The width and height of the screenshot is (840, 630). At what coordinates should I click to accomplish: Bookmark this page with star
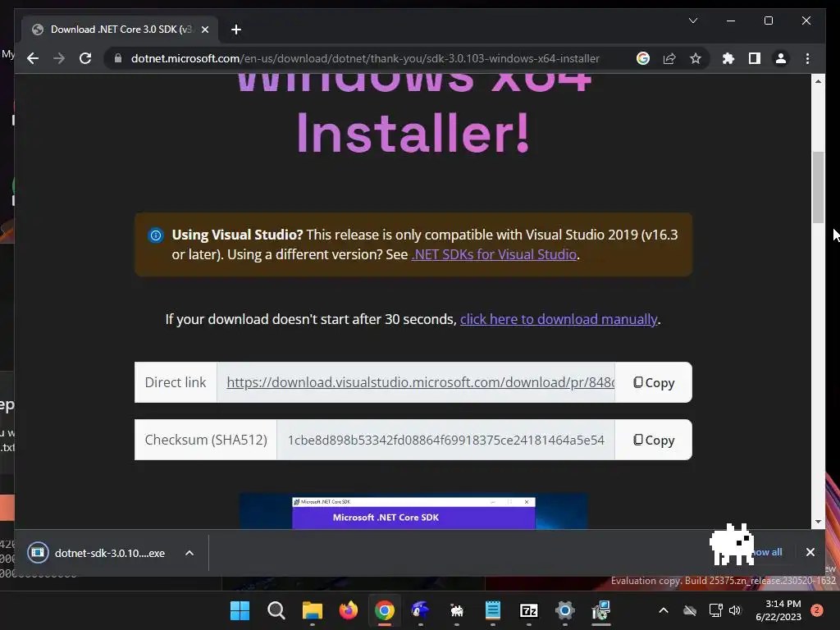point(696,58)
